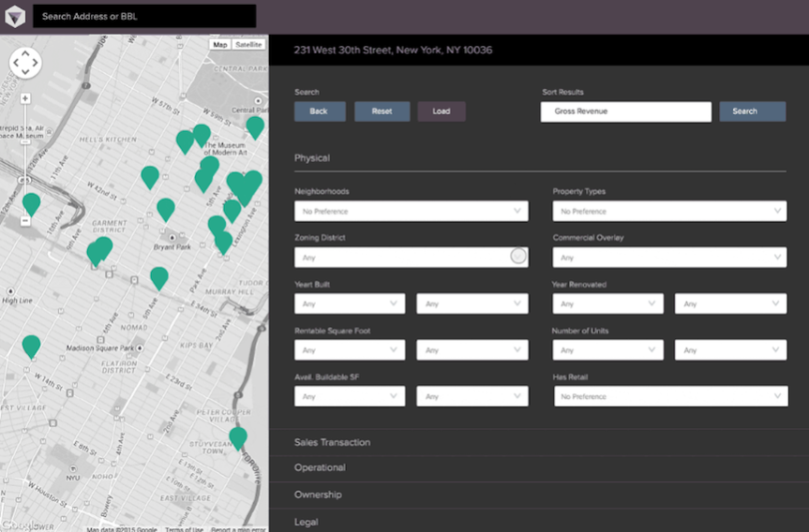Open the Zoning District dropdown

click(411, 258)
